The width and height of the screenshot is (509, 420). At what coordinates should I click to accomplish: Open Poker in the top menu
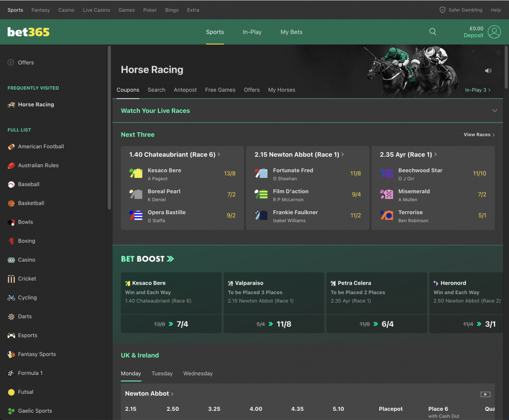[x=150, y=10]
